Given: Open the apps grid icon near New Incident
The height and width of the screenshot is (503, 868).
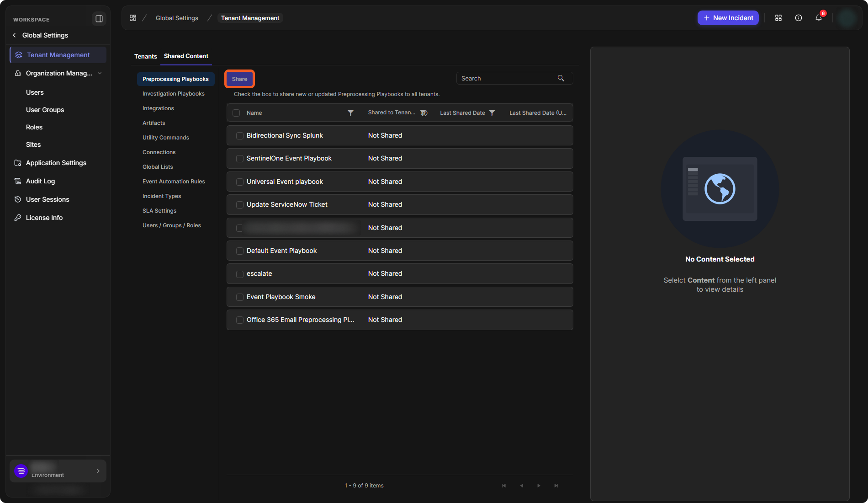Looking at the screenshot, I should [778, 18].
